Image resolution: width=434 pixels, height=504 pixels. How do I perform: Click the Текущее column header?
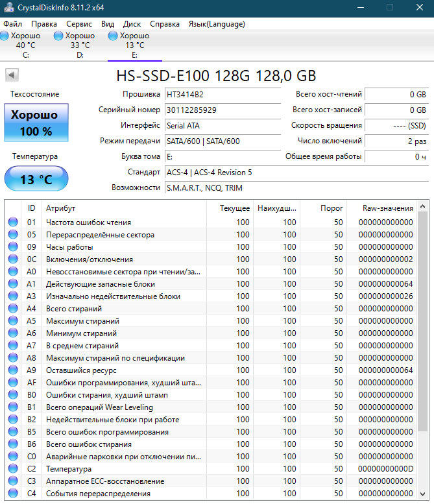[230, 208]
